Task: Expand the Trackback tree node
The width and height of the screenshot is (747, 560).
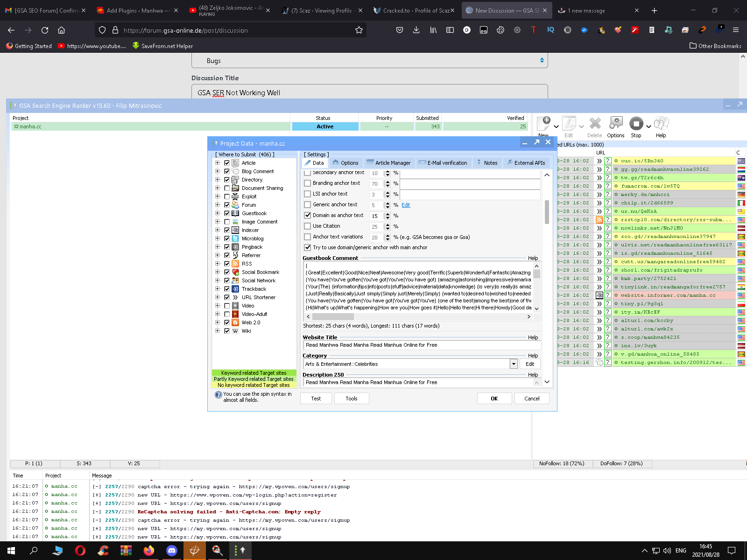Action: click(217, 289)
